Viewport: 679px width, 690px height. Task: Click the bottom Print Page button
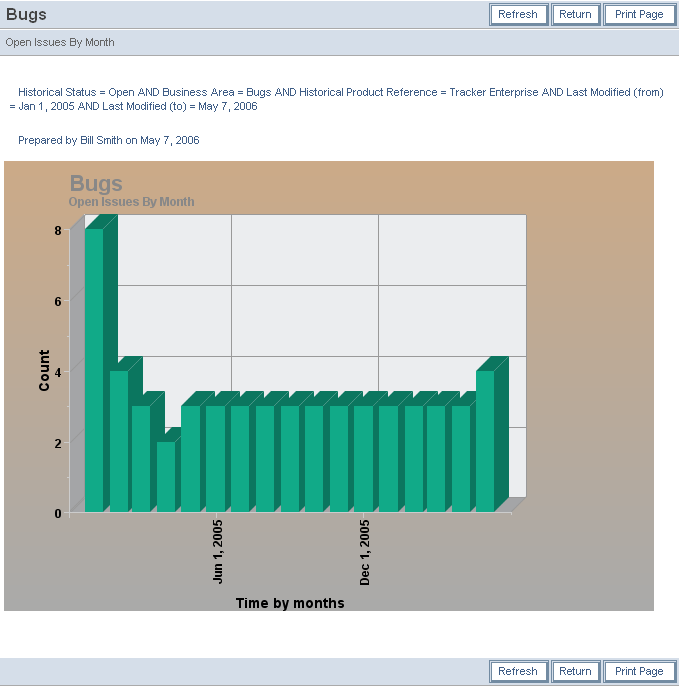639,671
